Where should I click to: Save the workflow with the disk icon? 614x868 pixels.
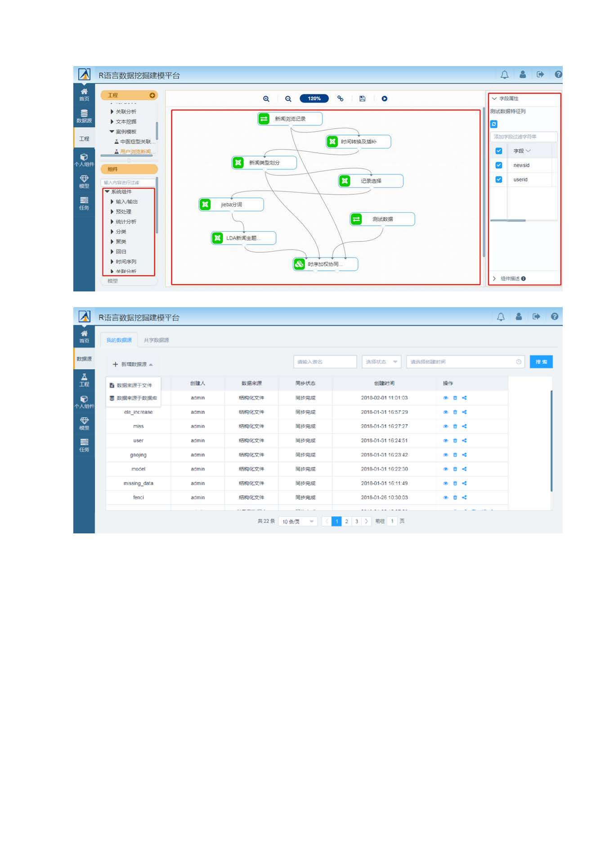[x=363, y=98]
